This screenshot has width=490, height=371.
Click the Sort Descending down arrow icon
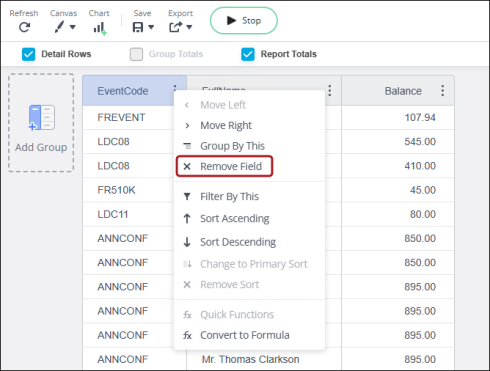(x=187, y=242)
